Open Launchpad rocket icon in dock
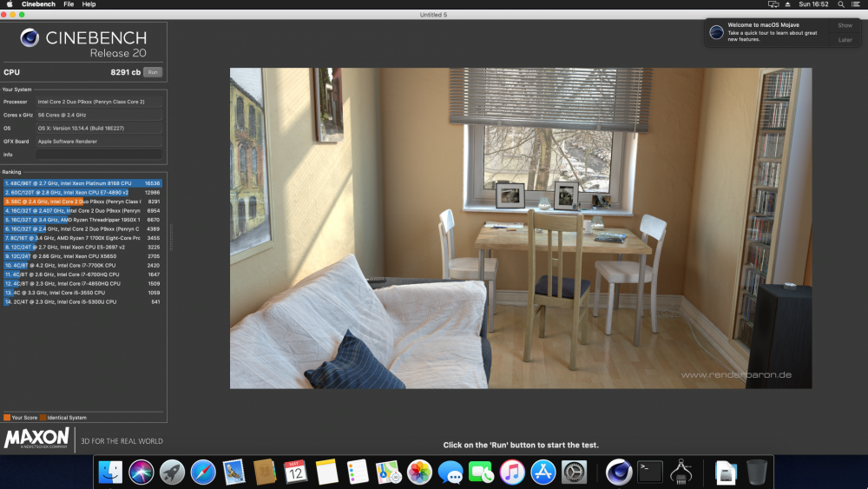 point(172,472)
